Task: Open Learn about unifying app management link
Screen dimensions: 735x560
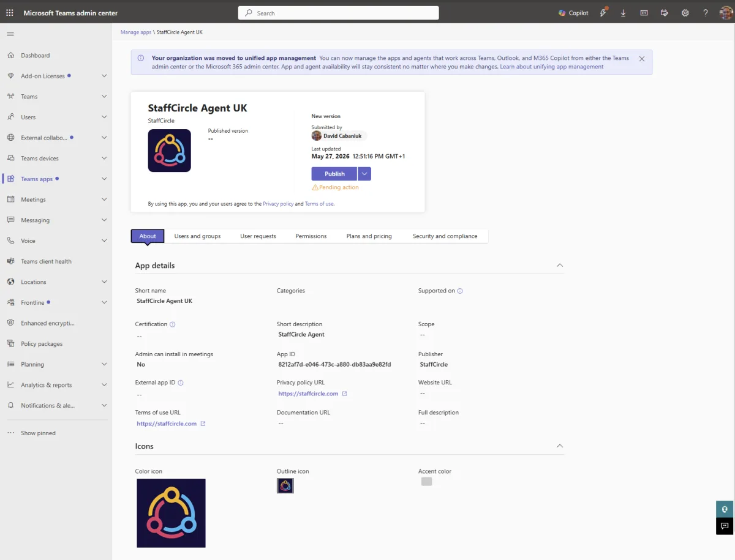Action: 552,67
